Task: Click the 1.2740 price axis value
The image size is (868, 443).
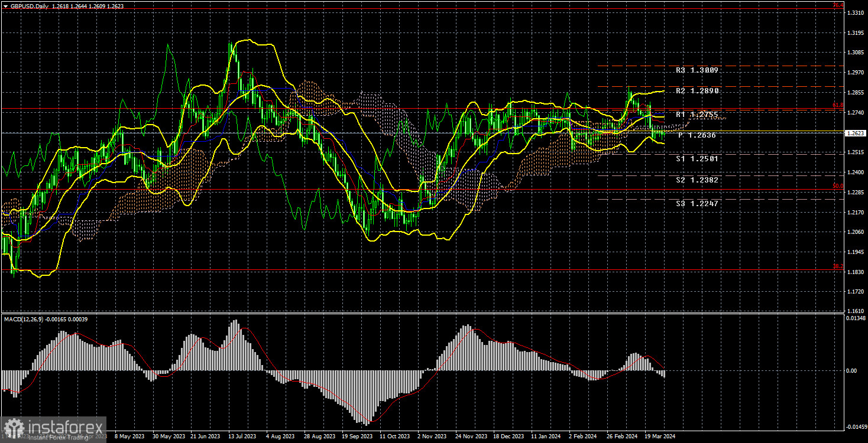Action: tap(855, 112)
